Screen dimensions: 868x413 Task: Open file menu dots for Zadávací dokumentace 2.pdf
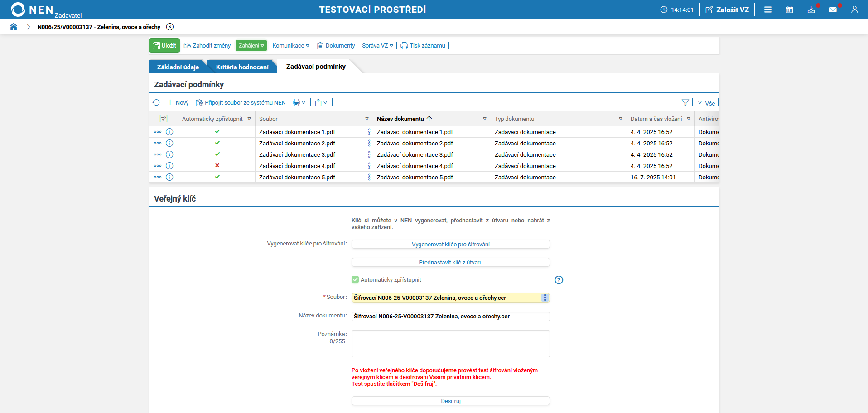click(369, 143)
